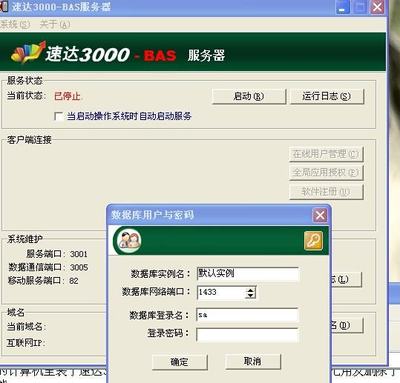This screenshot has height=383, width=400.
Task: Click the 数据库登录名 field containing sa
Action: coord(247,315)
